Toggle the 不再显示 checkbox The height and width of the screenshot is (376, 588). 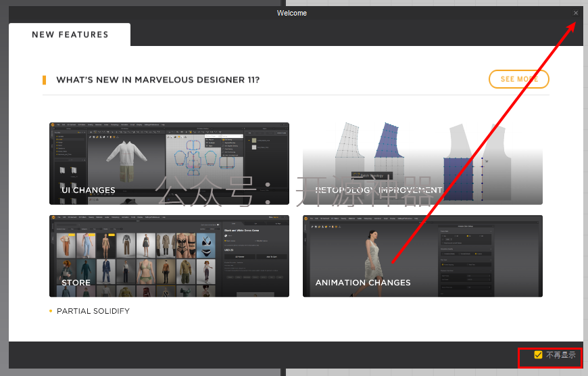point(538,354)
